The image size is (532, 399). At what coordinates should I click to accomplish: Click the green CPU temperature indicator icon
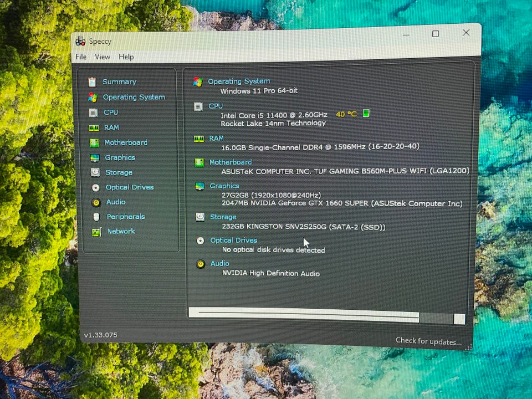[x=366, y=113]
